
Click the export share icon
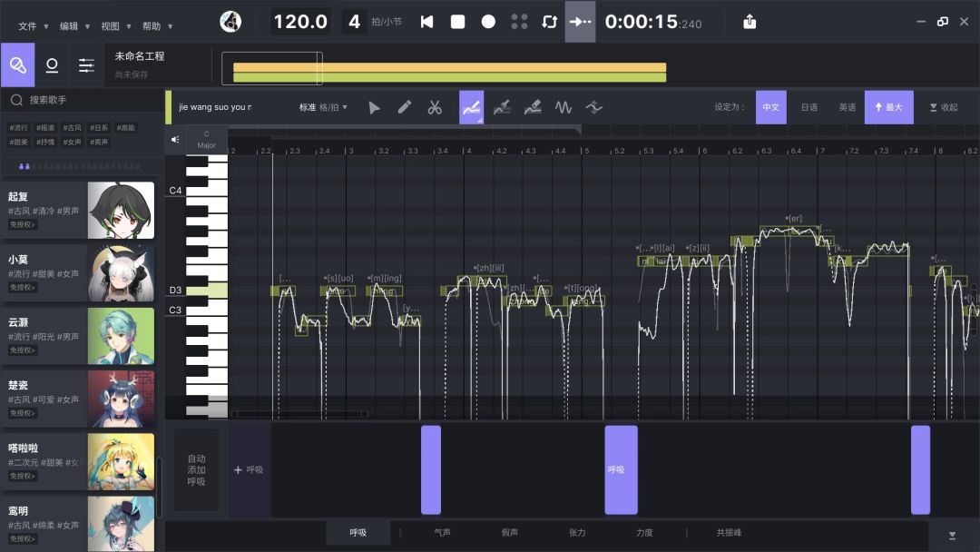(x=750, y=22)
